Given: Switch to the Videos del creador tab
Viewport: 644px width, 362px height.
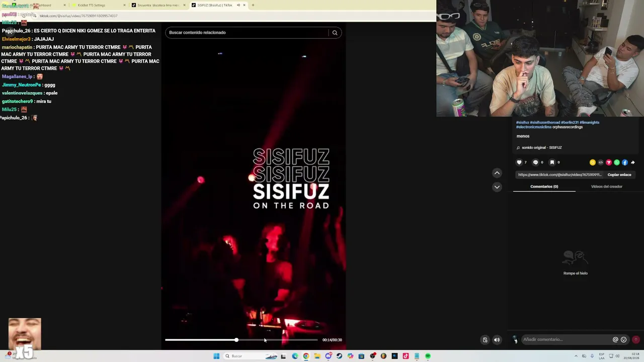Looking at the screenshot, I should [606, 187].
